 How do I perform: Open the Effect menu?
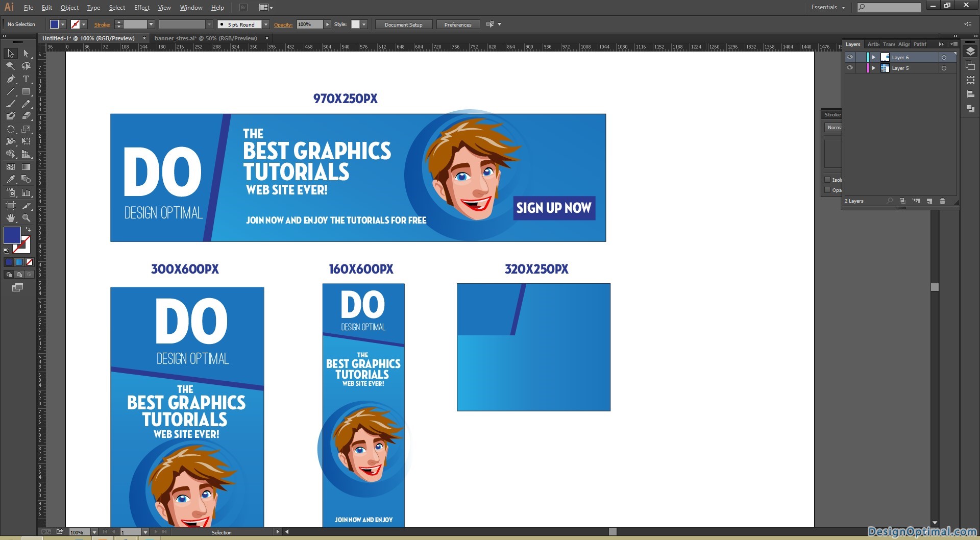142,8
